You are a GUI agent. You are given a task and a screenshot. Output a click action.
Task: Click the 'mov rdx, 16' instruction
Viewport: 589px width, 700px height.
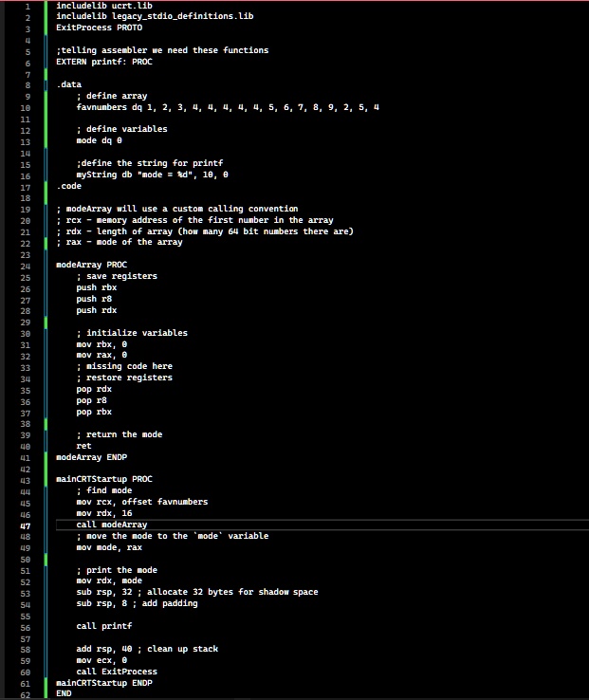pos(104,513)
